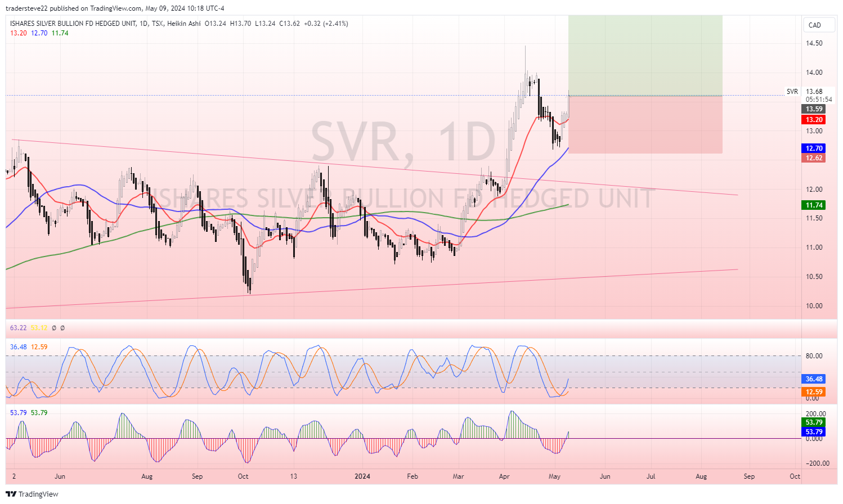Click the 12.62 stop level price label
The height and width of the screenshot is (504, 843).
point(814,158)
